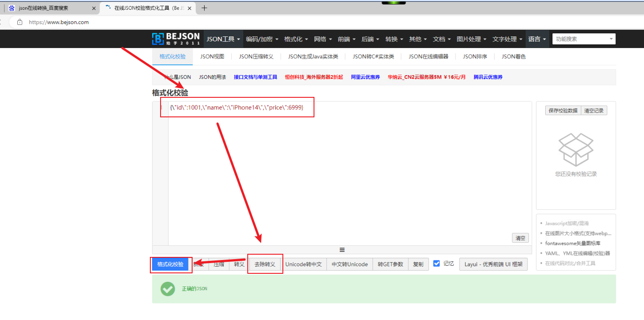This screenshot has height=320, width=644.
Task: Open the 语言 language menu
Action: point(537,39)
